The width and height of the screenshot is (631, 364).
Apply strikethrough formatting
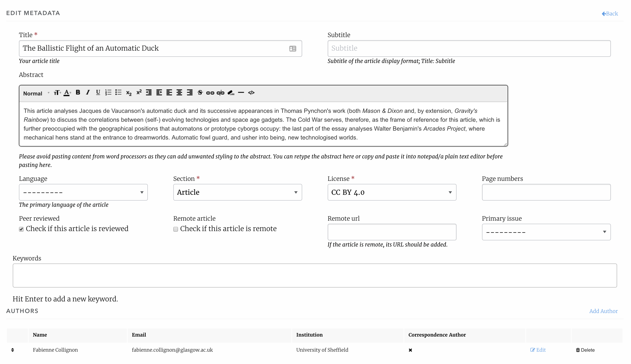(x=200, y=93)
